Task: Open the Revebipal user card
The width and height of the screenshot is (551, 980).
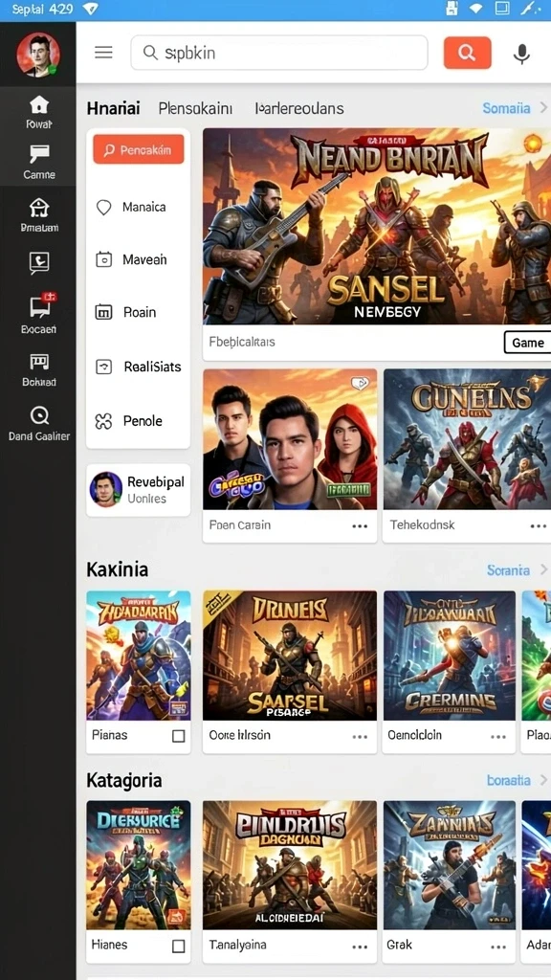Action: (138, 489)
